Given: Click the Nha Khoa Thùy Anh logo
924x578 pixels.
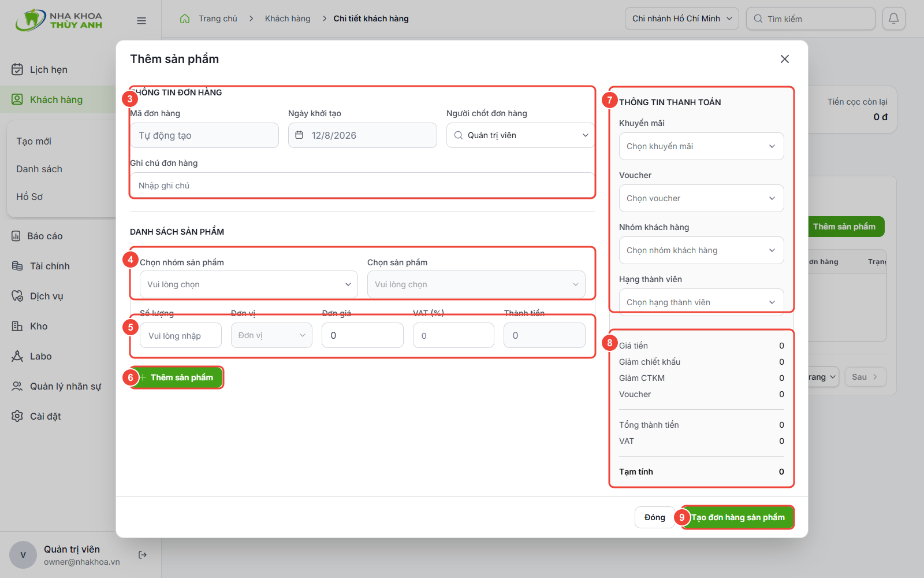Looking at the screenshot, I should point(59,20).
